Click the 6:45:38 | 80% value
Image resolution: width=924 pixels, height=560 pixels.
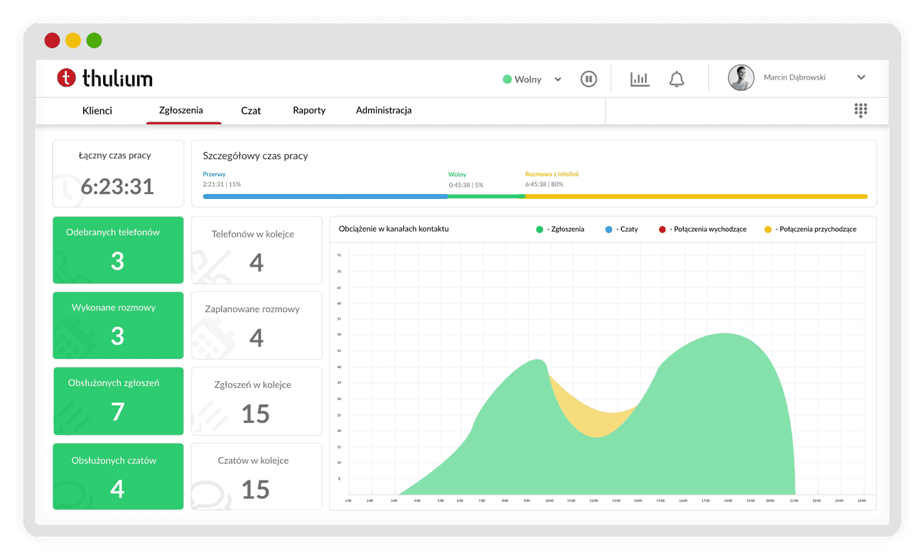[544, 184]
